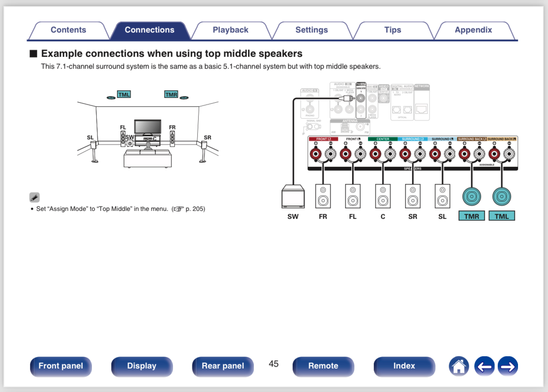Click the TML ceiling speaker icon in wiring diagram
This screenshot has height=392, width=548.
tap(502, 196)
